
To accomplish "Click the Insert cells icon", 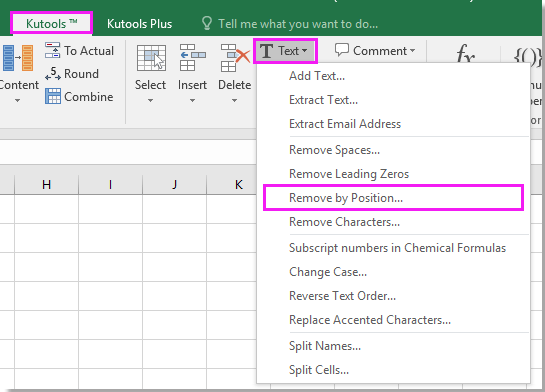I will pyautogui.click(x=193, y=58).
